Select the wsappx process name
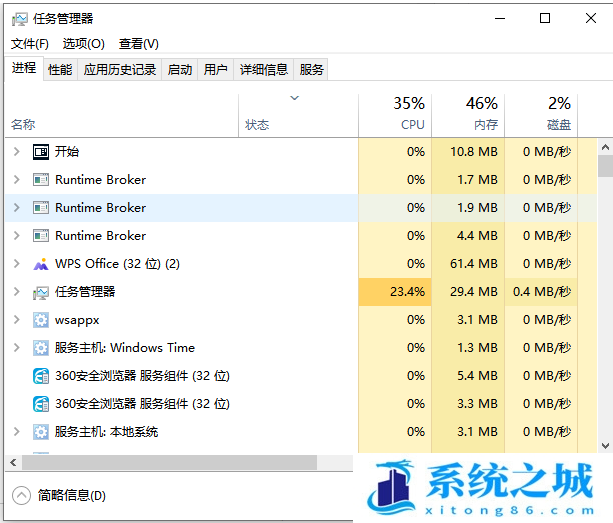This screenshot has width=613, height=523. coord(77,320)
